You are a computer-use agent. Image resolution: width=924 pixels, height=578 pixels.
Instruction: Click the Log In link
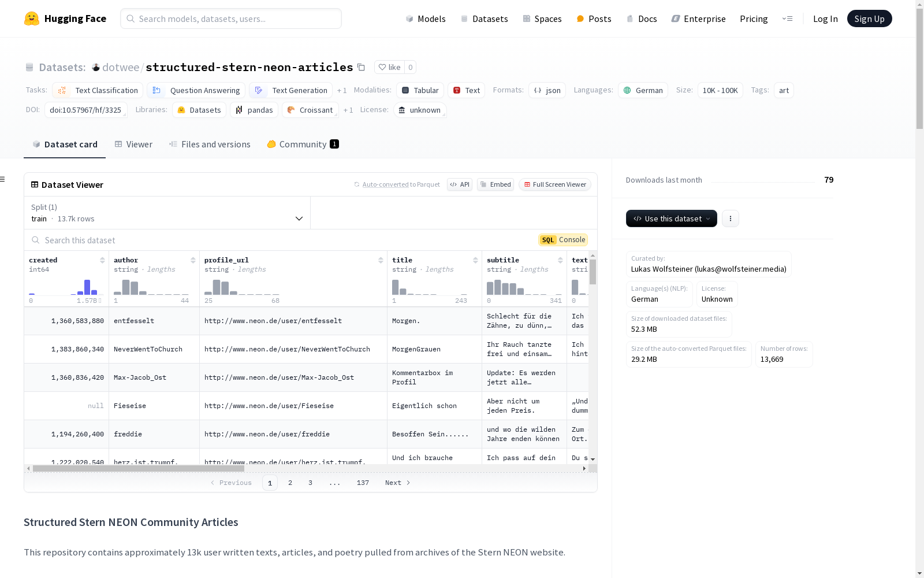tap(825, 18)
